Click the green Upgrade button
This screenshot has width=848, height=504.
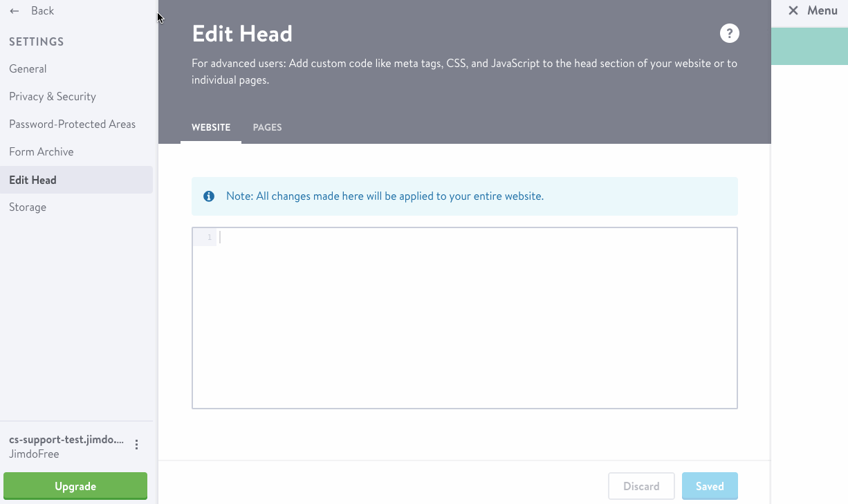pyautogui.click(x=75, y=486)
